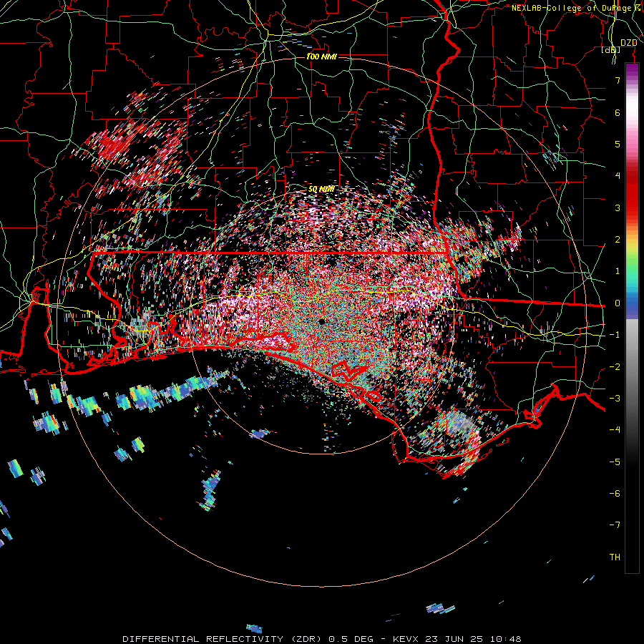Select the -5 dB scale label
This screenshot has width=644, height=644.
[615, 462]
